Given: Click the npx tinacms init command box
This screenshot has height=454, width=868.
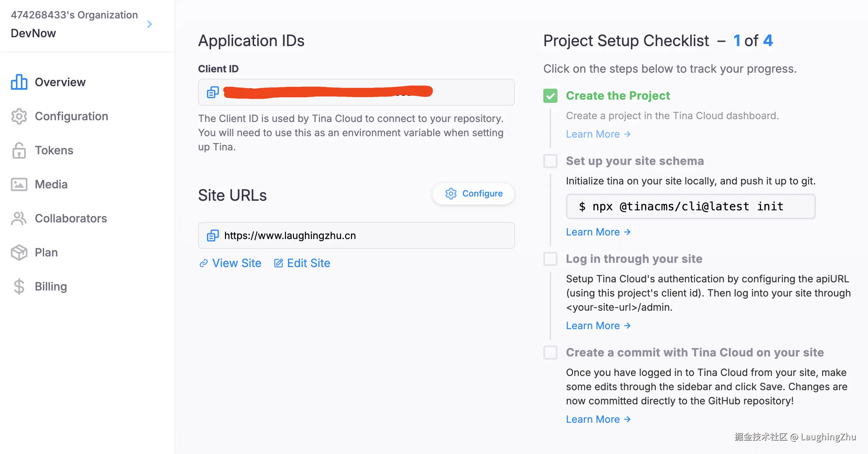Looking at the screenshot, I should pos(690,206).
